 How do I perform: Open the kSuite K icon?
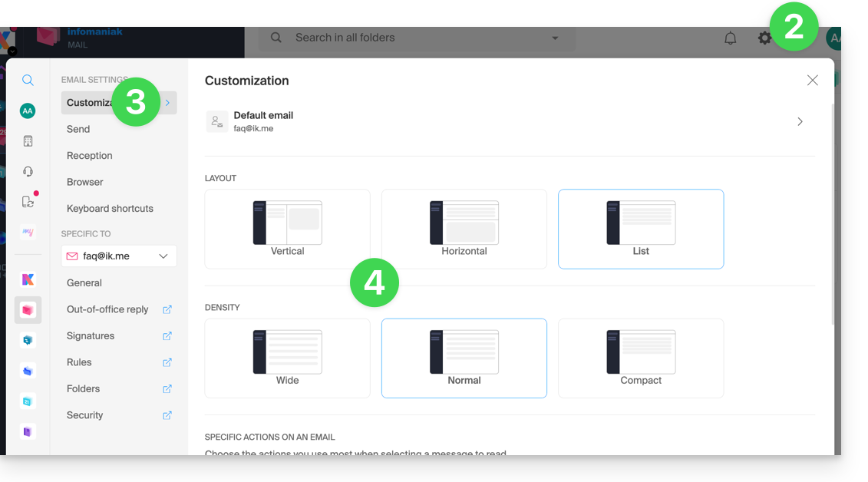click(x=28, y=279)
